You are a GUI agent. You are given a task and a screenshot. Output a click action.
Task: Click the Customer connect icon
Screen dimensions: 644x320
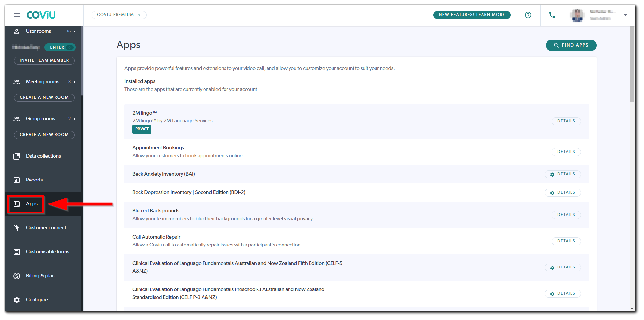17,227
